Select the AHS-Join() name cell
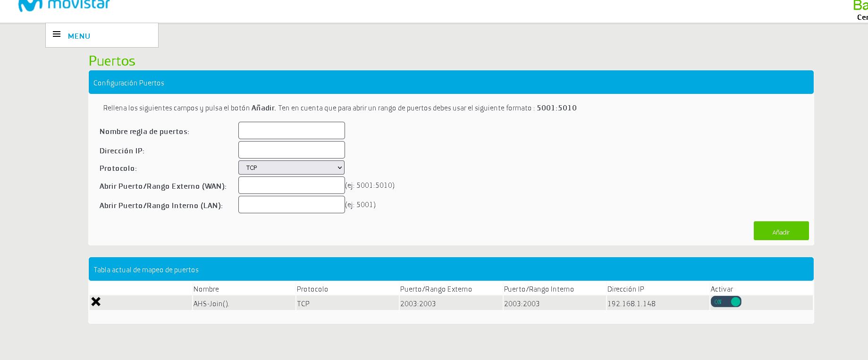Image resolution: width=868 pixels, height=360 pixels. [x=211, y=304]
